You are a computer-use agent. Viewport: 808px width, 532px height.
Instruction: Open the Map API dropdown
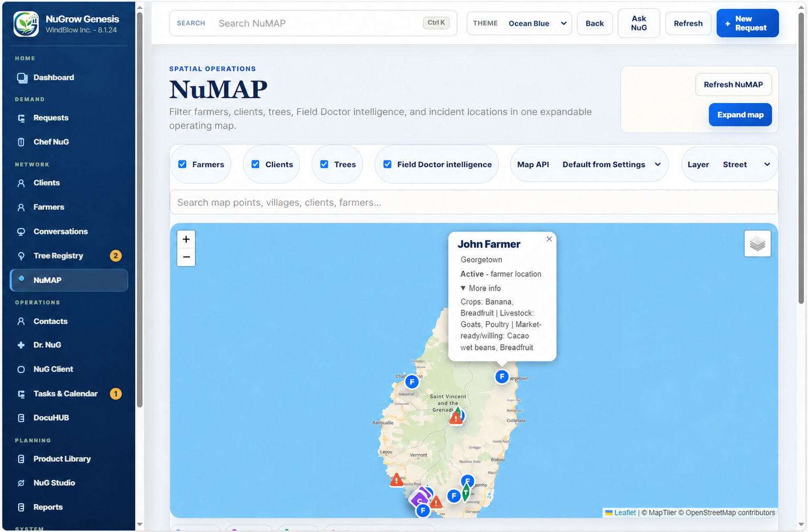(x=589, y=165)
